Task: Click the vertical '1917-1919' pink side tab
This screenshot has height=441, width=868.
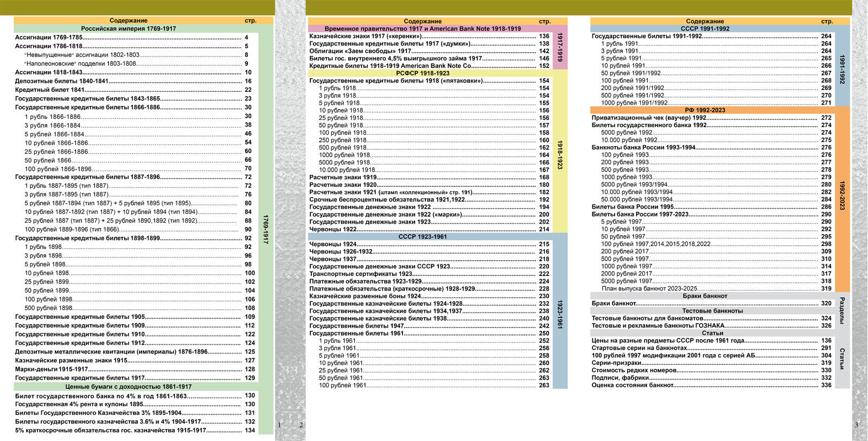Action: click(560, 47)
